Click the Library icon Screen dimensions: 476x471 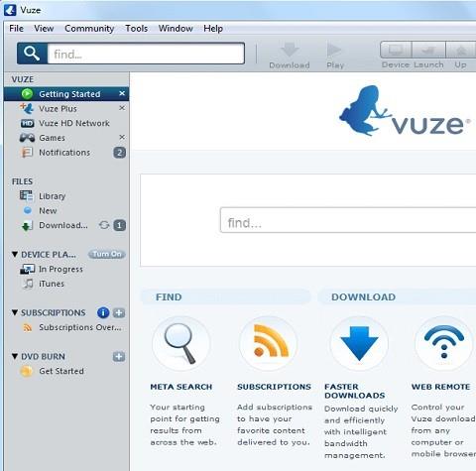(27, 195)
